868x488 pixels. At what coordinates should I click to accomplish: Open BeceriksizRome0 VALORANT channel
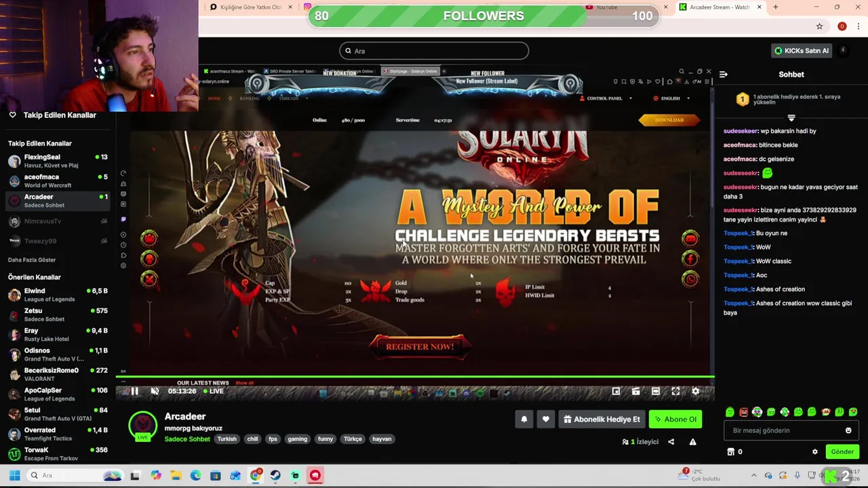click(x=58, y=374)
